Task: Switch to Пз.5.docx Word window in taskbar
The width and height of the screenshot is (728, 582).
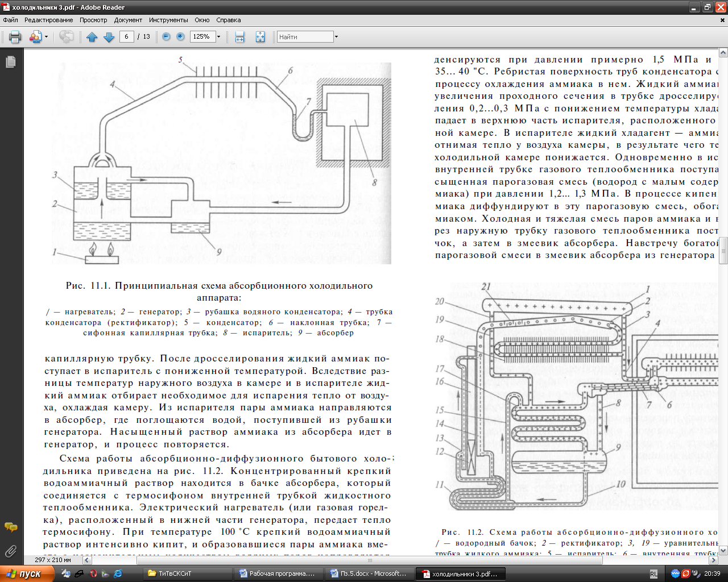Action: pyautogui.click(x=370, y=573)
